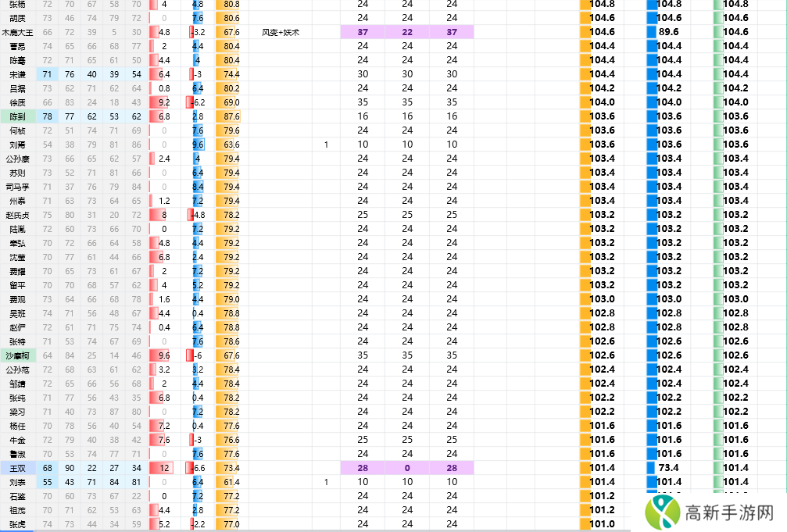The height and width of the screenshot is (532, 787).
Task: Click the green-highlighted 沙摩柯 name cell
Action: click(x=17, y=355)
